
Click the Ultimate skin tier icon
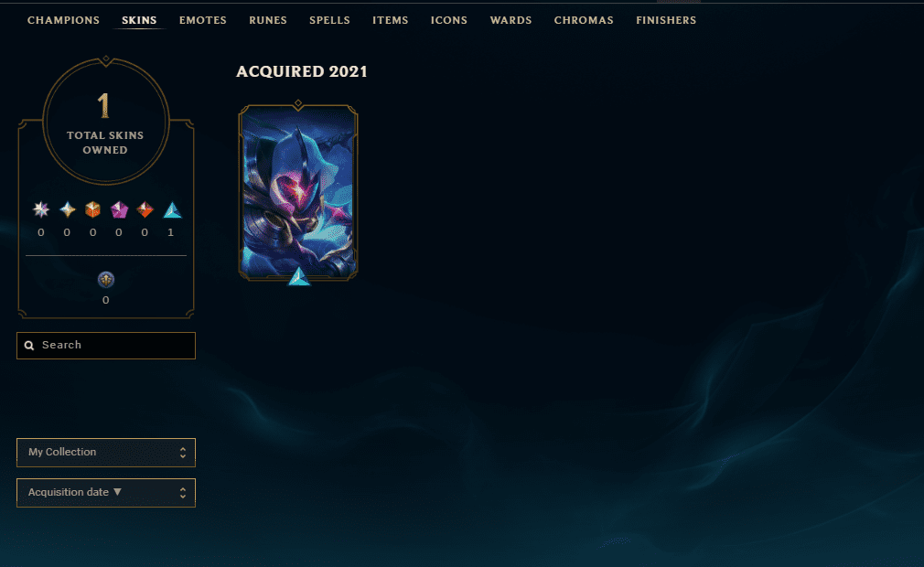41,209
